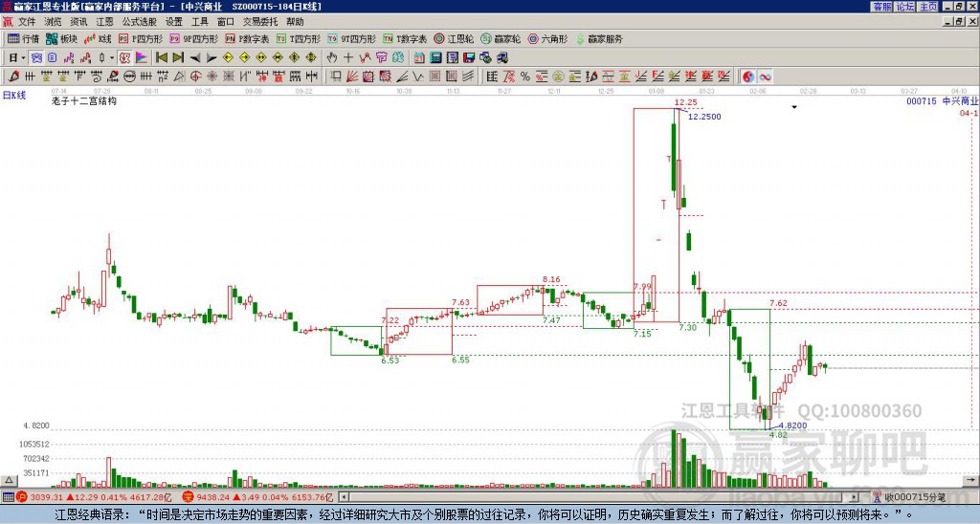
Task: Click the 客服 customer service button
Action: (x=881, y=7)
